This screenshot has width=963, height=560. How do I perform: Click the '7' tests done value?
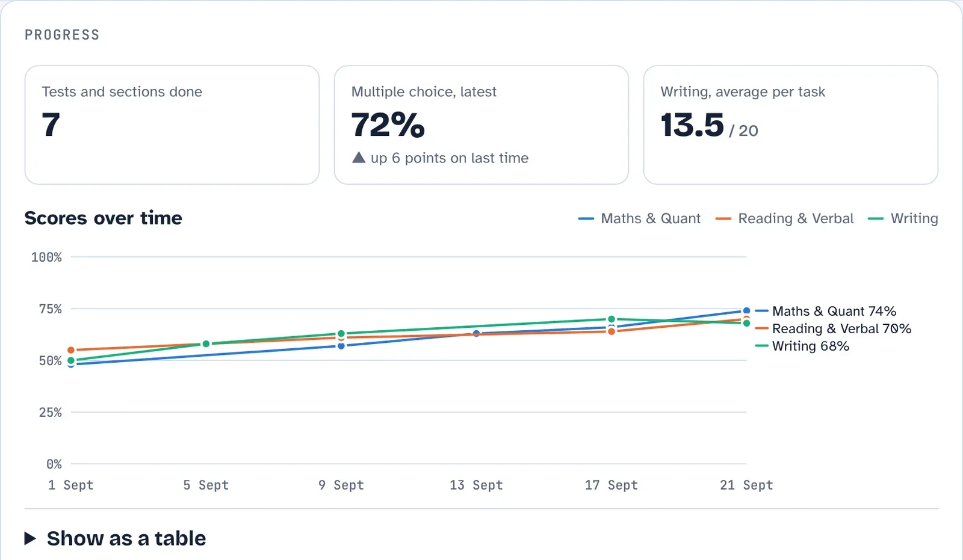tap(51, 125)
